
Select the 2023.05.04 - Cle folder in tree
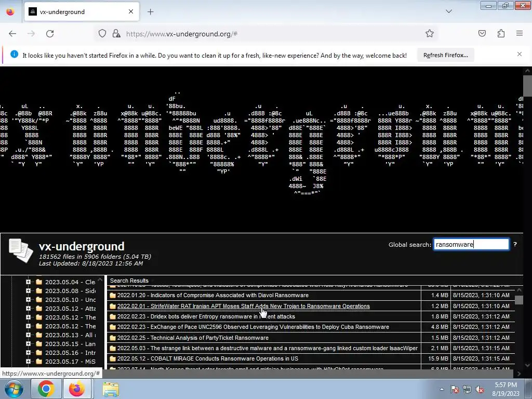point(70,282)
